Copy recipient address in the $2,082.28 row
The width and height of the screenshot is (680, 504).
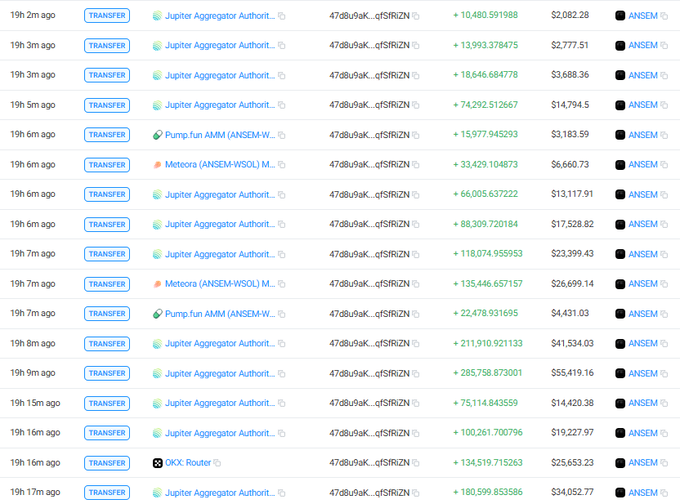415,16
